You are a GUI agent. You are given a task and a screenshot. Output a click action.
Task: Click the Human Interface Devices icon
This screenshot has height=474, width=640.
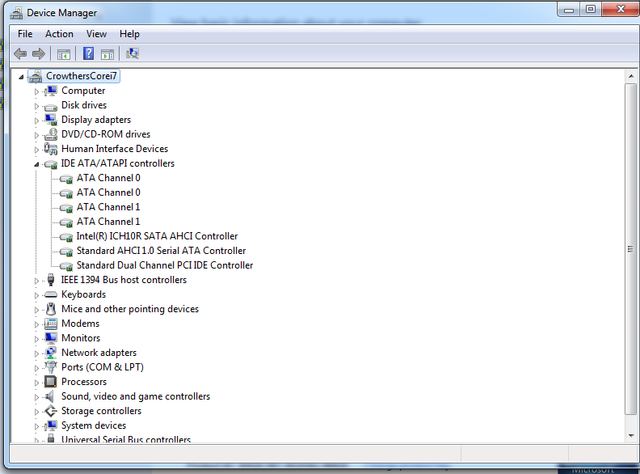click(x=51, y=149)
